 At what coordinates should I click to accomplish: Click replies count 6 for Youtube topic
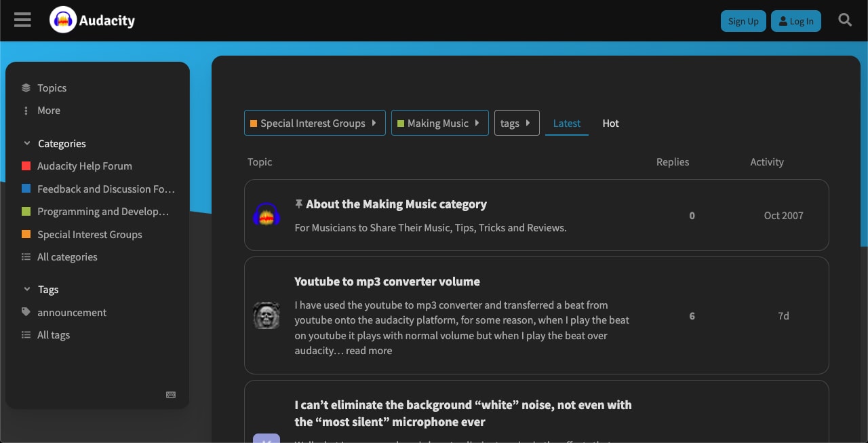click(692, 316)
